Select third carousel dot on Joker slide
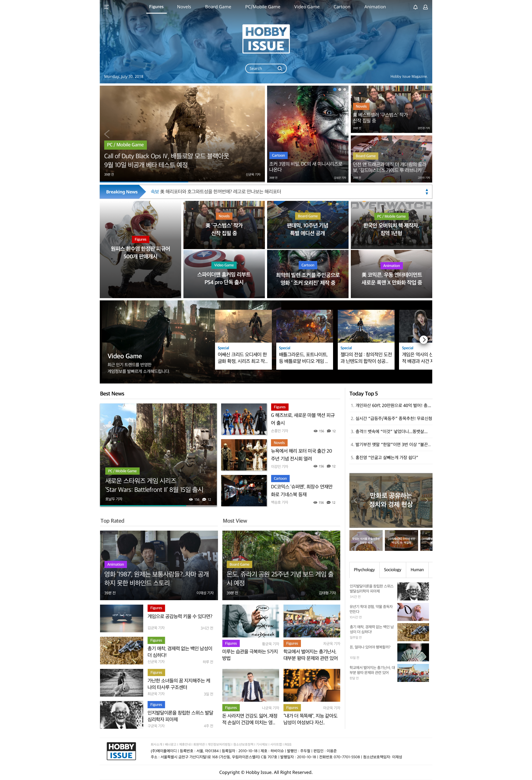Viewport: 532px width, 780px height. 345,89
